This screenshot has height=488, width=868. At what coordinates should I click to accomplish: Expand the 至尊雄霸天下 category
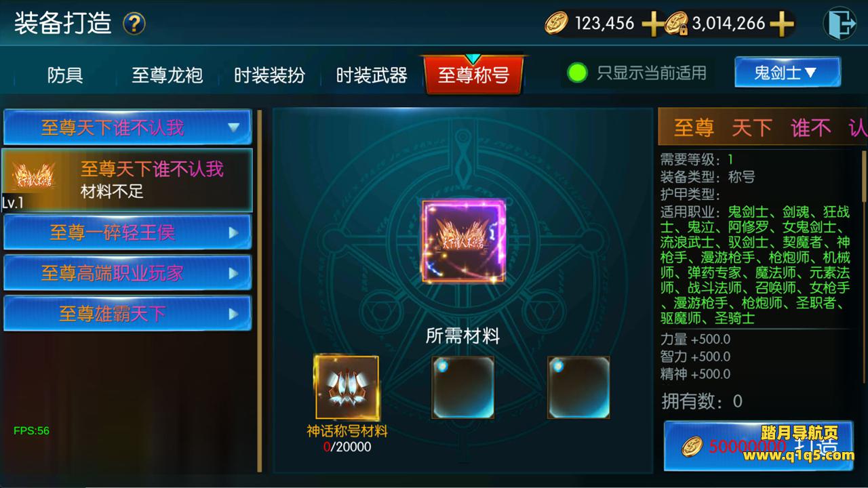coord(127,314)
